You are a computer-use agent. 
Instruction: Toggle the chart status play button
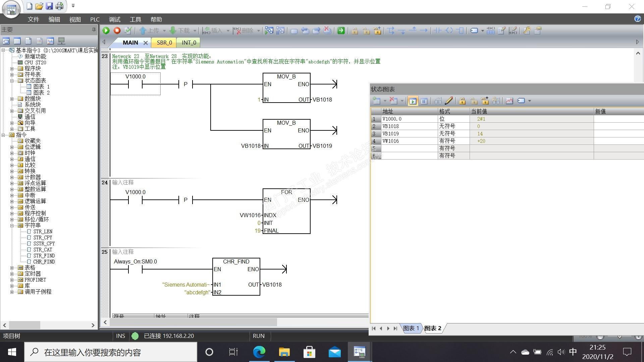413,101
